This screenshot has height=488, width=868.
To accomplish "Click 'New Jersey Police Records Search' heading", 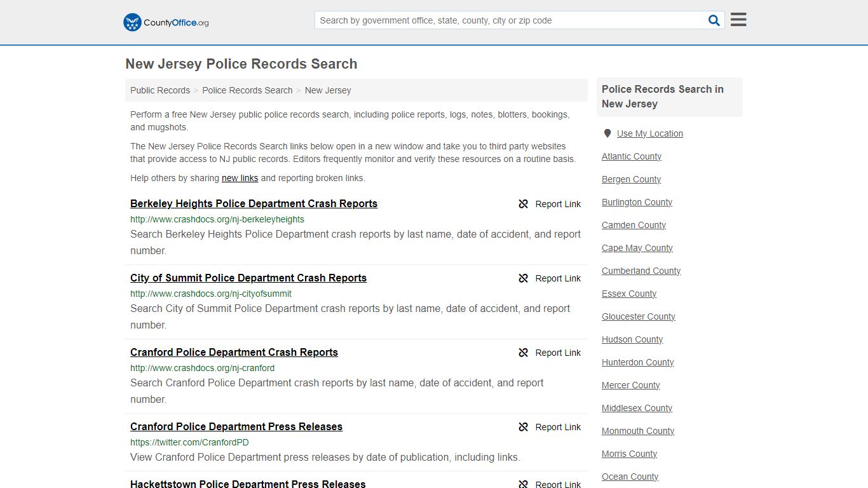I will click(x=241, y=64).
